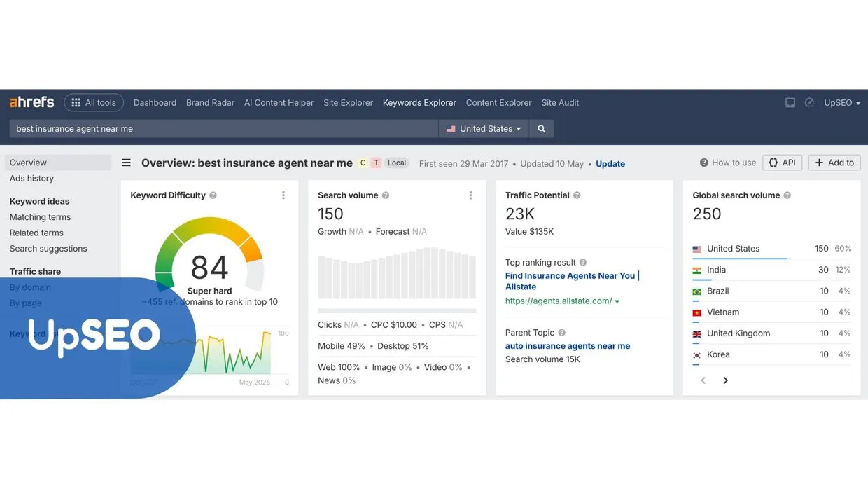
Task: Click the search magnifier icon
Action: (x=541, y=128)
